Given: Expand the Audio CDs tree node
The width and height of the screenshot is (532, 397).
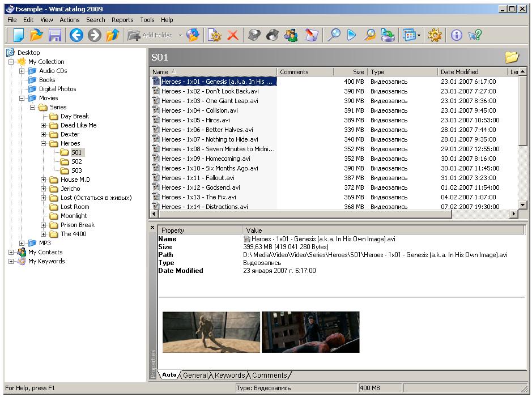Looking at the screenshot, I should pos(22,71).
